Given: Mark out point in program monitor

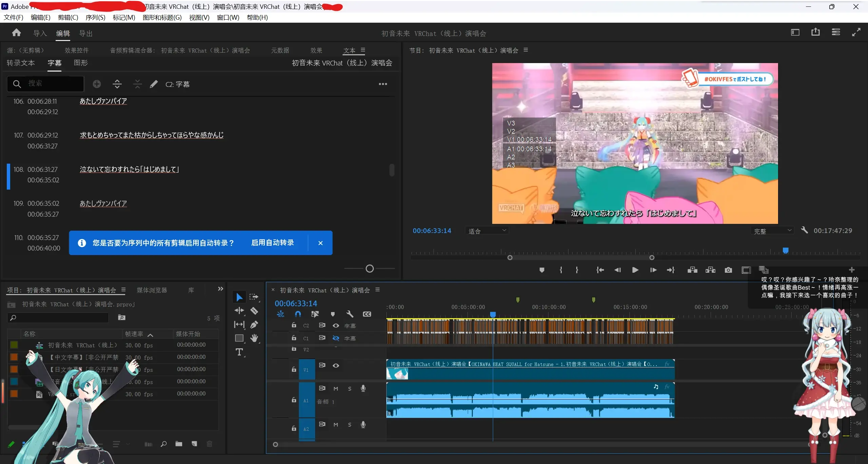Looking at the screenshot, I should click(577, 270).
